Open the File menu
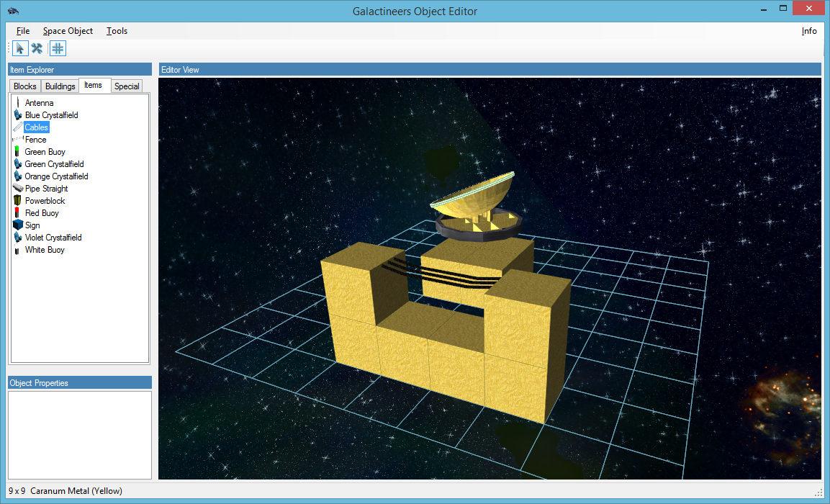The image size is (830, 504). pyautogui.click(x=23, y=31)
